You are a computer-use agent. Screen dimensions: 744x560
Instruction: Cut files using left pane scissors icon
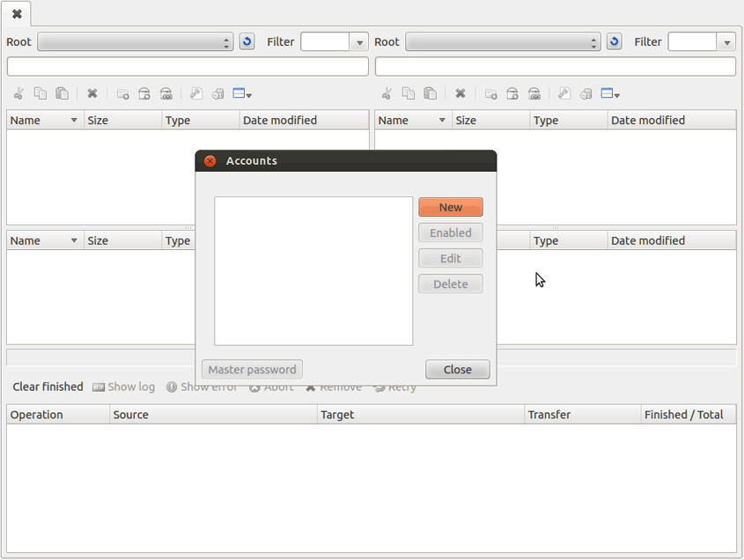click(18, 93)
